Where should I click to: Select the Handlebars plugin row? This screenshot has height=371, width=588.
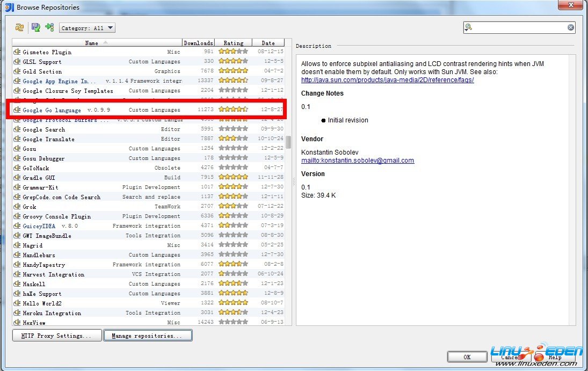tap(149, 254)
